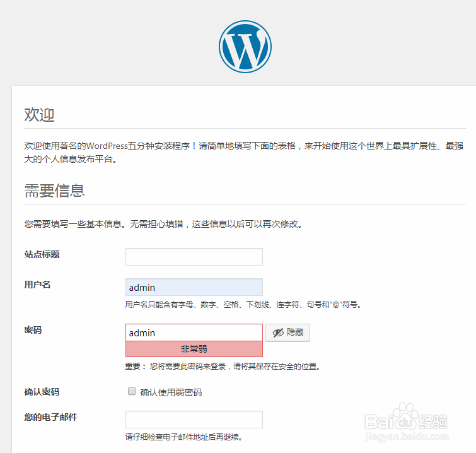Click the 重要 password notice text
Image resolution: width=476 pixels, height=453 pixels.
(223, 367)
